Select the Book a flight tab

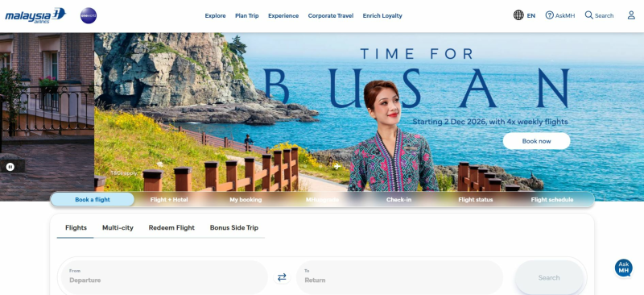(93, 200)
